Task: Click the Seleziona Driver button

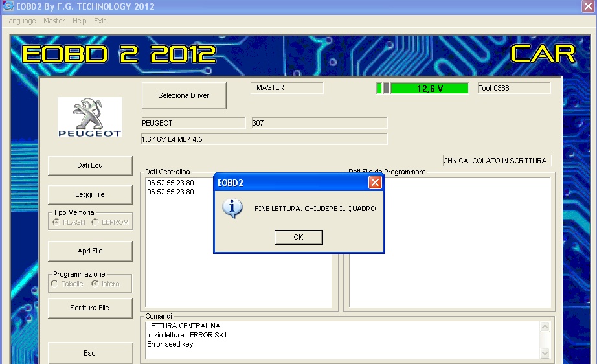Action: coord(184,96)
